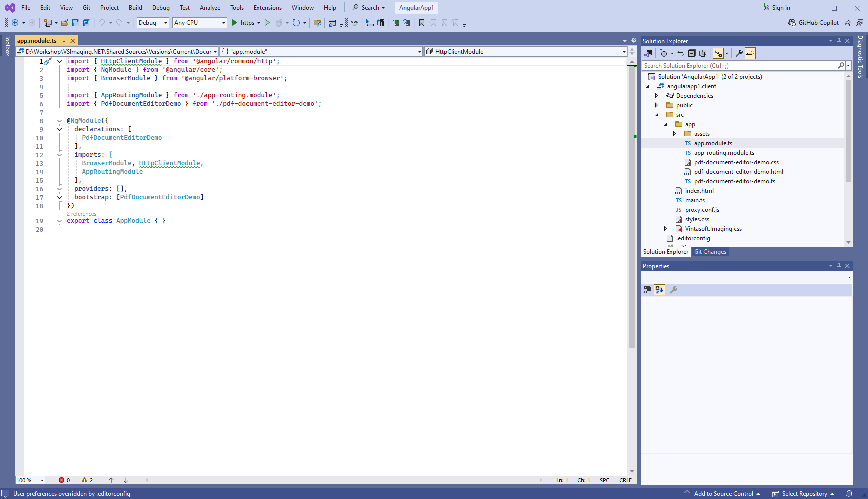Toggle Preview Selected Items in Solution Explorer

[x=750, y=53]
